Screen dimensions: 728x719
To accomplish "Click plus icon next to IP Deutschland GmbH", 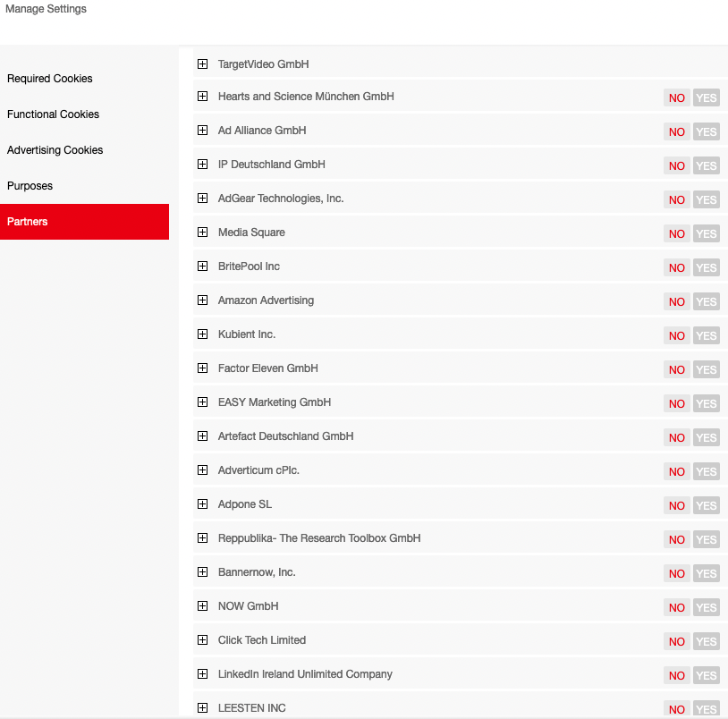I will tap(202, 165).
